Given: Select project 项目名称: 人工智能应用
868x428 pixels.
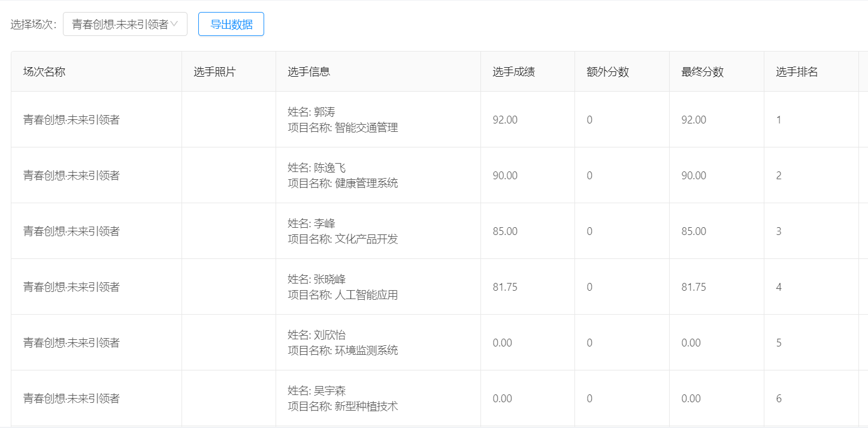Looking at the screenshot, I should point(343,294).
